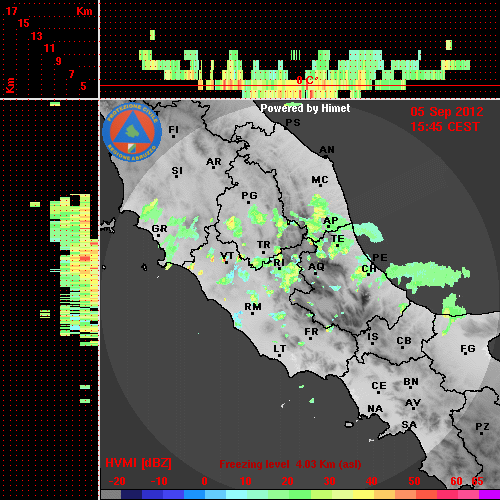Image resolution: width=500 pixels, height=500 pixels.
Task: Click the "30" dBZ scale value
Action: [x=330, y=481]
